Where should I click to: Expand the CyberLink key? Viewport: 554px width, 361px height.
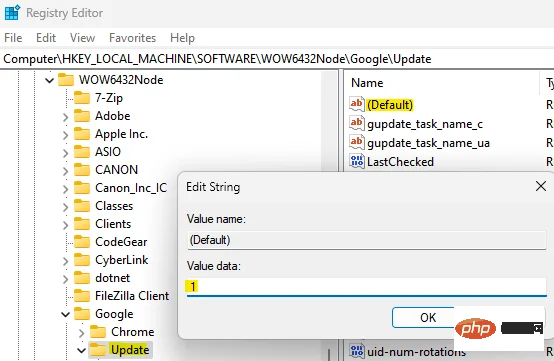pyautogui.click(x=65, y=261)
